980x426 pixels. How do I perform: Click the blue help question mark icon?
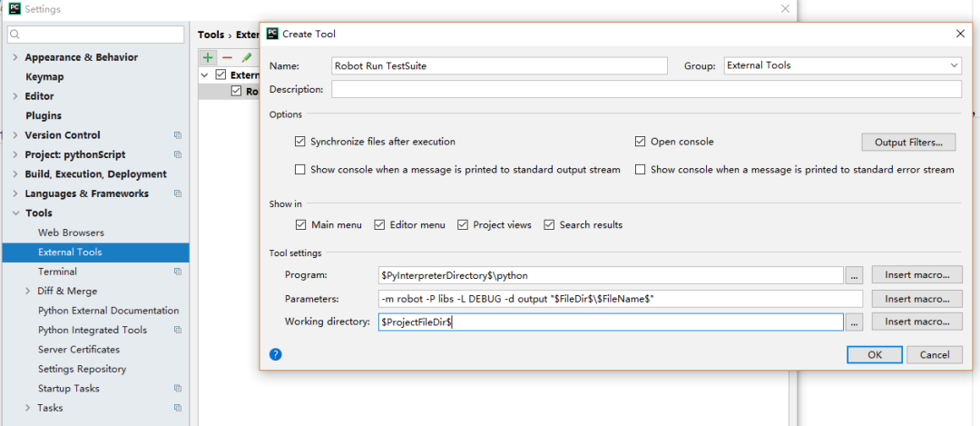tap(276, 354)
